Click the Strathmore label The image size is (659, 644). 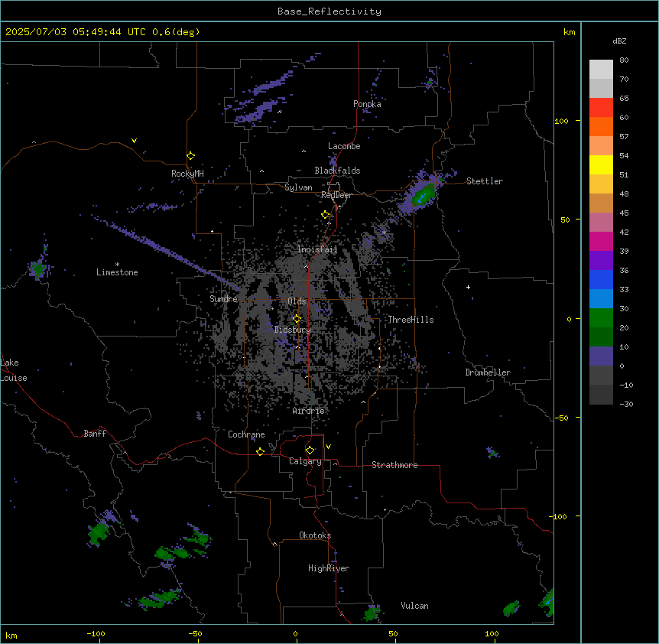(x=394, y=465)
